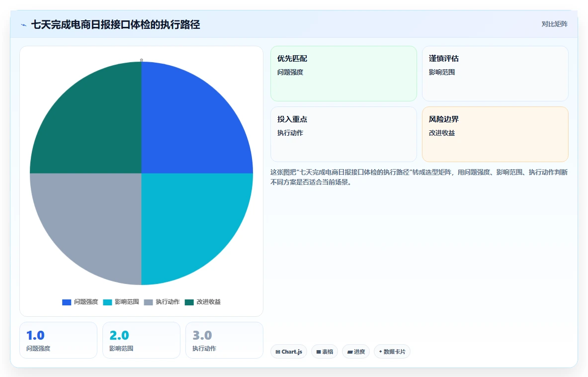
Task: Select the 3.0 执行动作 stat card
Action: coord(224,340)
